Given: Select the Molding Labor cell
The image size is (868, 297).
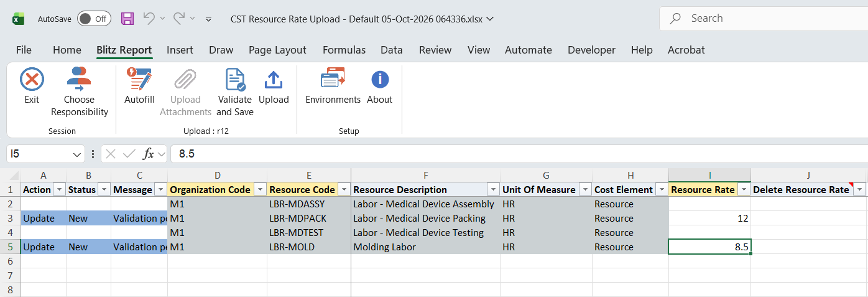Looking at the screenshot, I should [x=425, y=247].
